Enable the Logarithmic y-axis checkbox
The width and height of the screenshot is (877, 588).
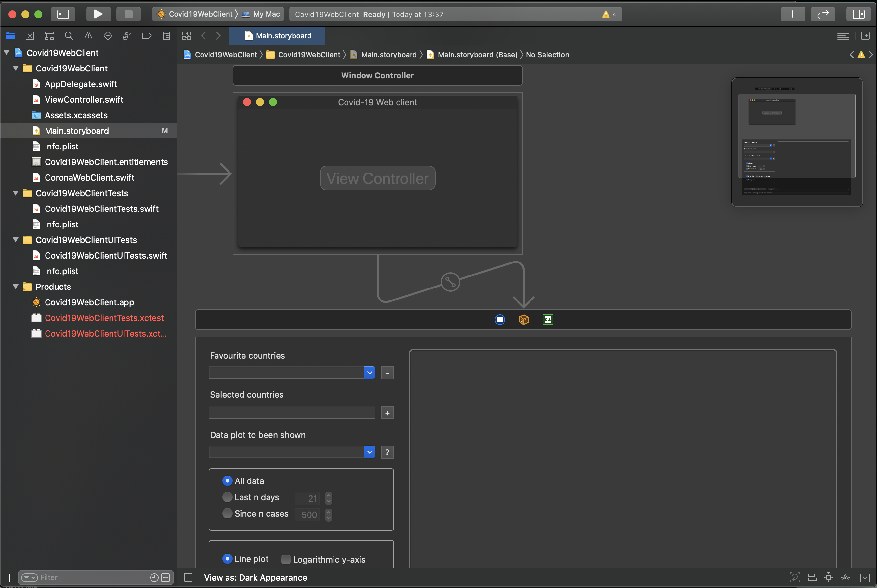click(x=285, y=559)
